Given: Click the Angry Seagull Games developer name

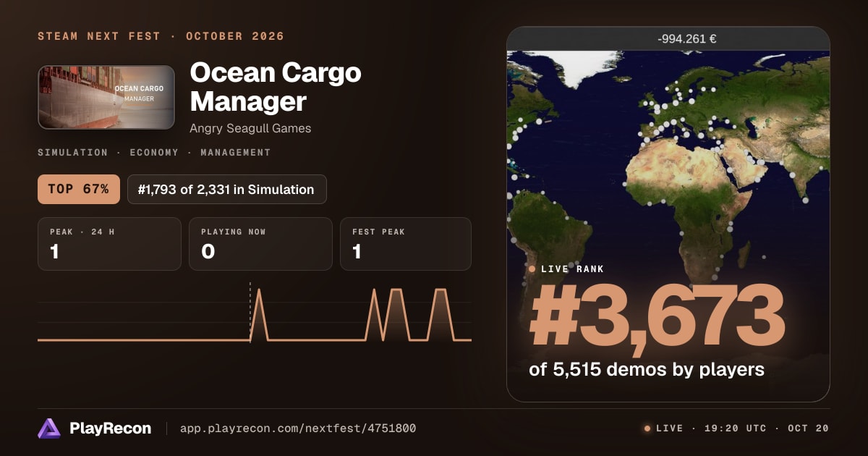Looking at the screenshot, I should click(250, 128).
